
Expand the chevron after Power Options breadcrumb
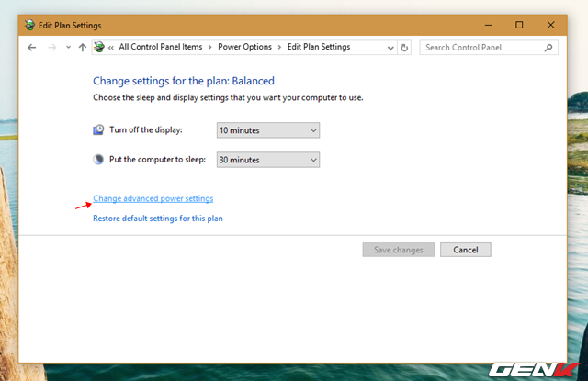tap(279, 47)
